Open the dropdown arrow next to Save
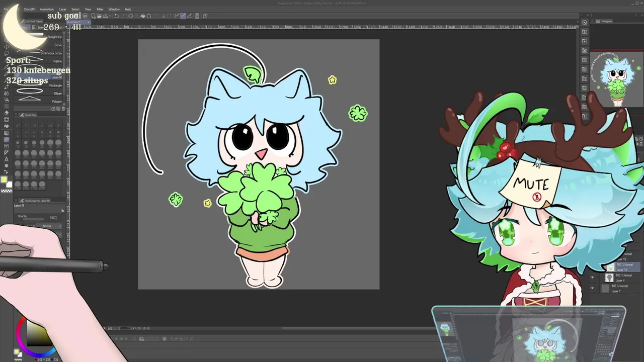The height and width of the screenshot is (362, 644). (x=110, y=16)
